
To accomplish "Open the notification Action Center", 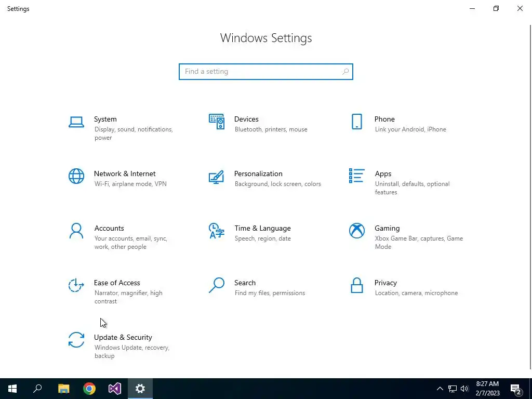I will pos(516,389).
